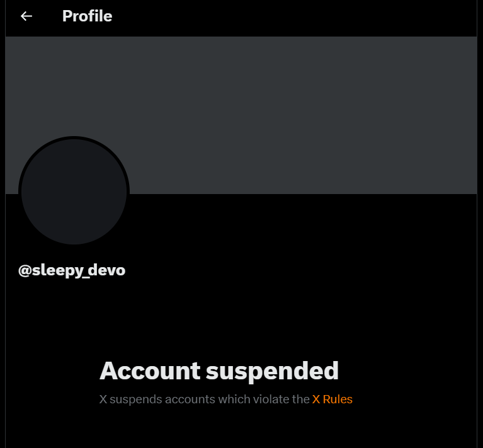Click the Account suspended heading
Screen dimensions: 483x448
pyautogui.click(x=219, y=371)
